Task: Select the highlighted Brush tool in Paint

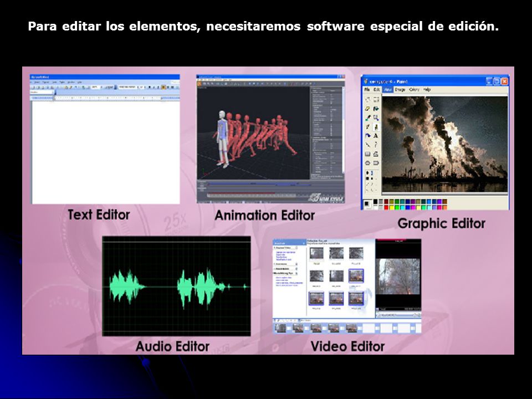Action: [x=376, y=126]
